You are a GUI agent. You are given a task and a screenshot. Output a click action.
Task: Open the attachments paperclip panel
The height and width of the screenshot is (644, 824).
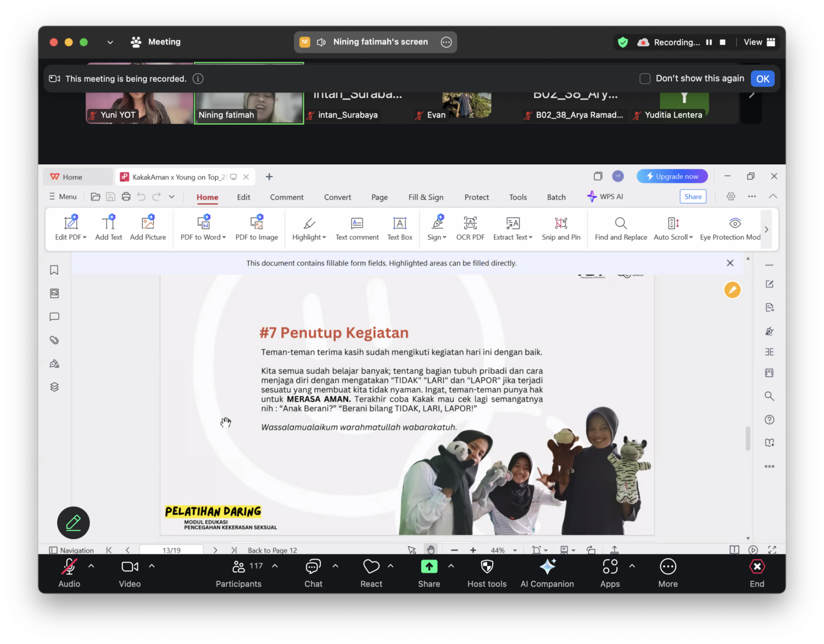[54, 340]
